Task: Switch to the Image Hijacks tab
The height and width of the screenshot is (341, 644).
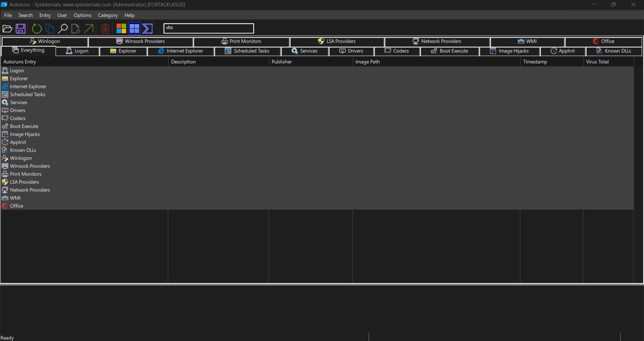Action: coord(510,51)
